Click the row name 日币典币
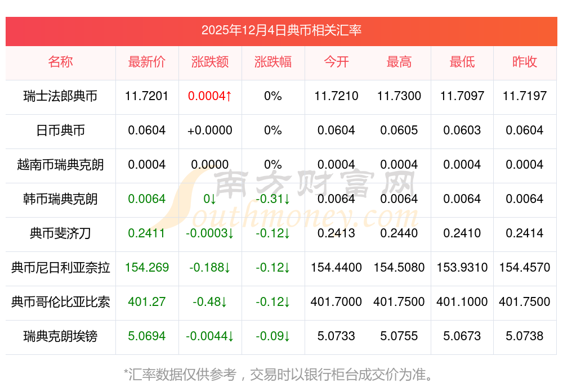 click(60, 130)
